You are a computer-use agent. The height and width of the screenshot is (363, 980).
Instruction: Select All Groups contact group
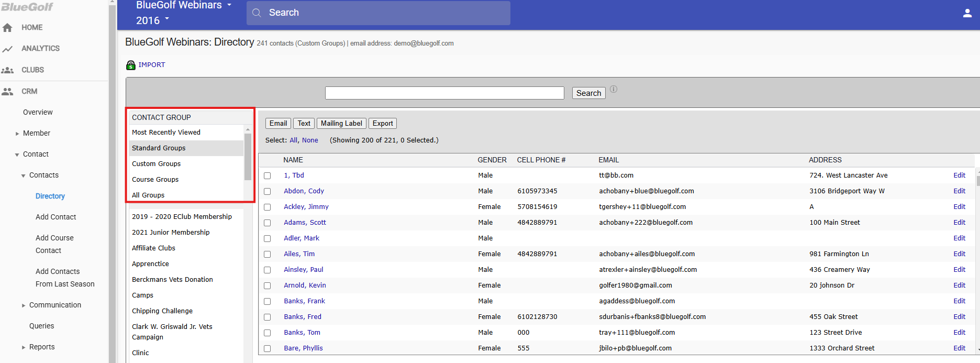tap(186, 195)
